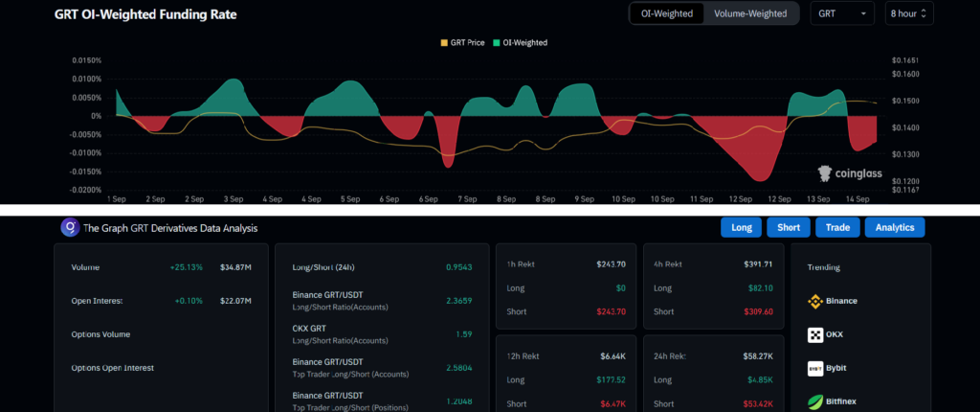The height and width of the screenshot is (412, 980).
Task: Click the GRT OI-Weighted Funding Rate title
Action: (x=145, y=14)
